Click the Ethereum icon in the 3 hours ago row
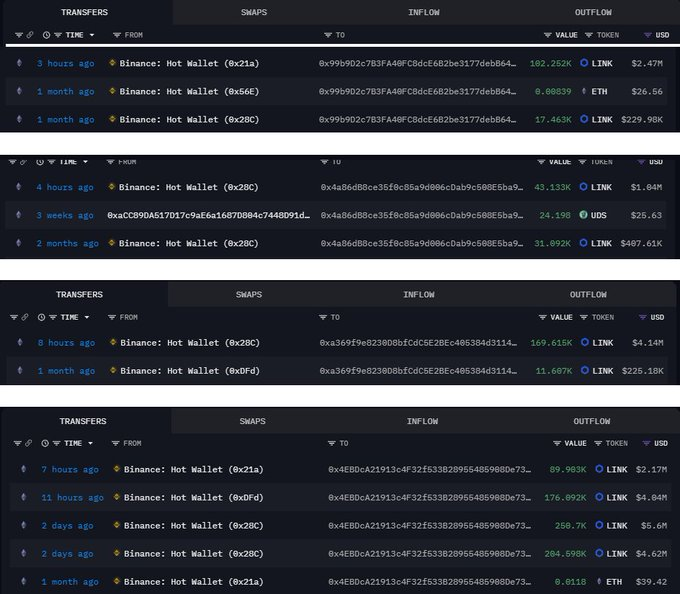The height and width of the screenshot is (594, 680). (18, 63)
